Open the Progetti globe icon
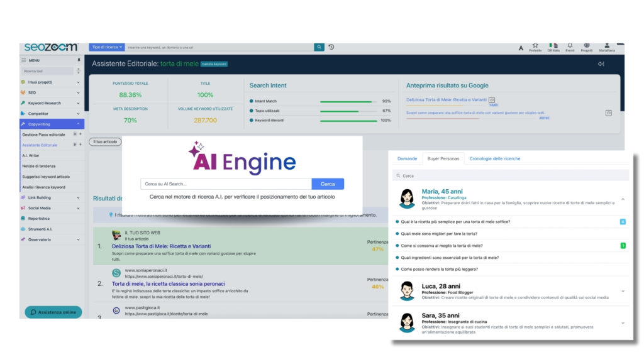The width and height of the screenshot is (644, 362). [587, 45]
